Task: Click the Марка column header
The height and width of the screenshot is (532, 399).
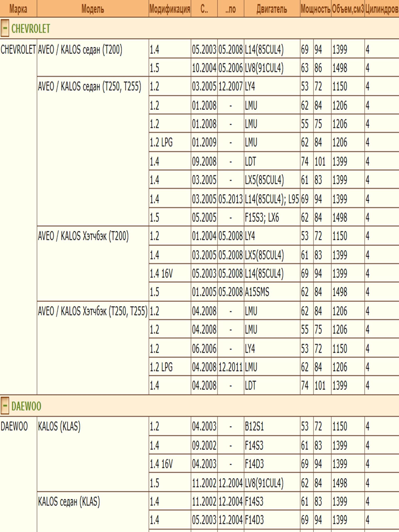Action: (18, 9)
